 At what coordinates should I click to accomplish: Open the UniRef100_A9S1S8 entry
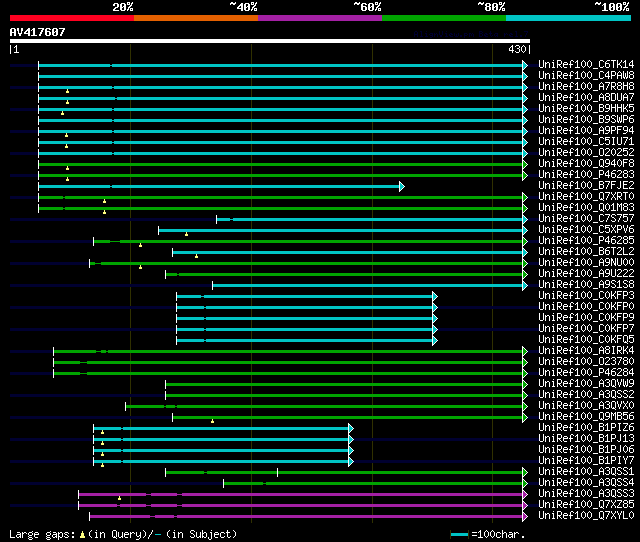tap(586, 285)
